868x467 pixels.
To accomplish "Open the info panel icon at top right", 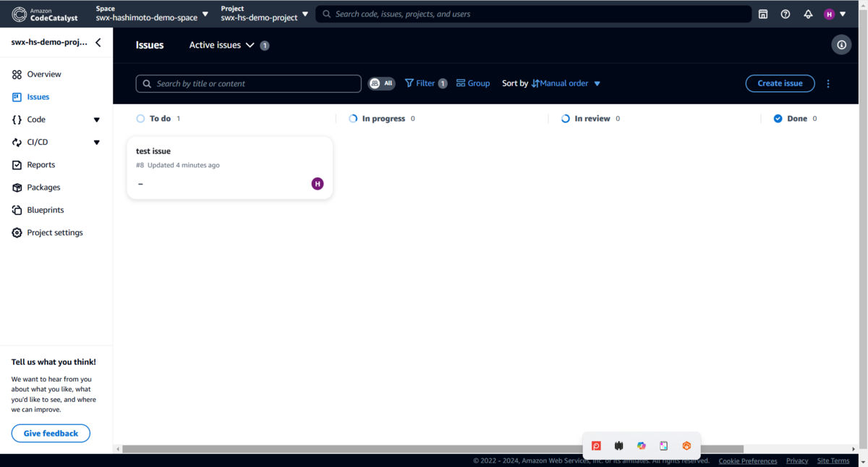I will tap(841, 45).
